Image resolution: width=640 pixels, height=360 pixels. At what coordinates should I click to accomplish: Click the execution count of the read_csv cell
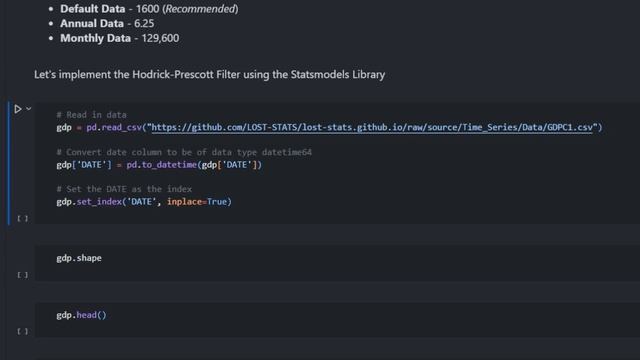[23, 218]
